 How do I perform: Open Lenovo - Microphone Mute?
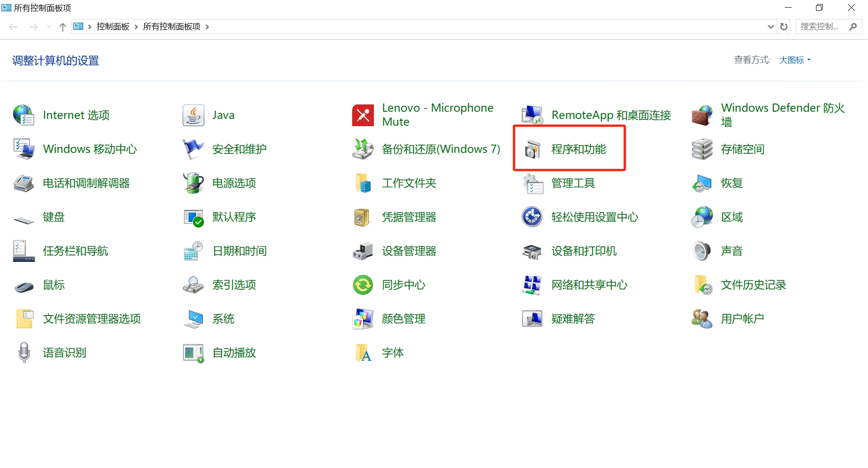438,114
